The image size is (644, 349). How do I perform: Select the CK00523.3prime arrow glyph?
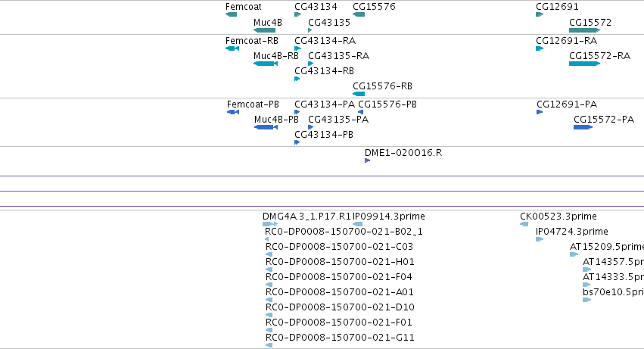524,224
